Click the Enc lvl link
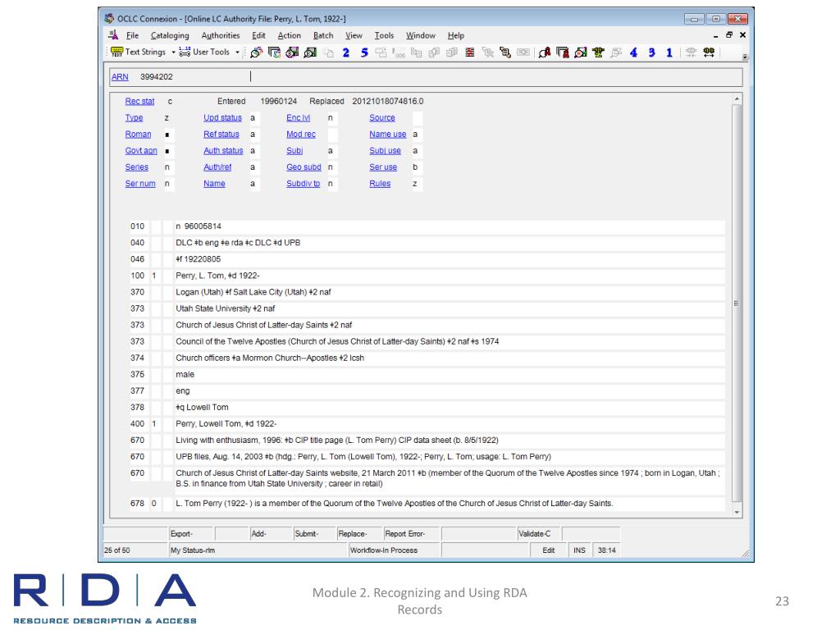 pos(299,118)
